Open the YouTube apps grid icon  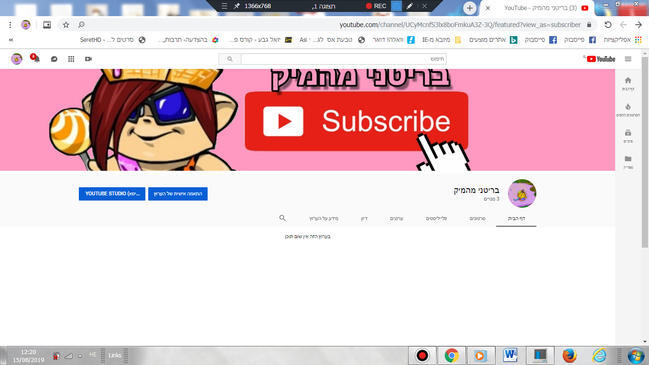[71, 59]
